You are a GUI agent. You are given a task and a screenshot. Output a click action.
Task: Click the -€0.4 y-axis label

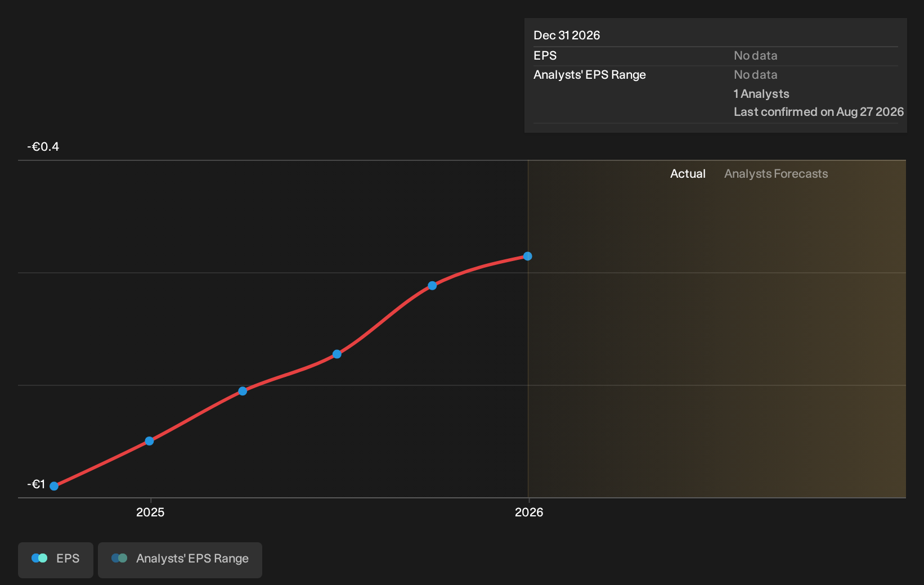coord(43,147)
